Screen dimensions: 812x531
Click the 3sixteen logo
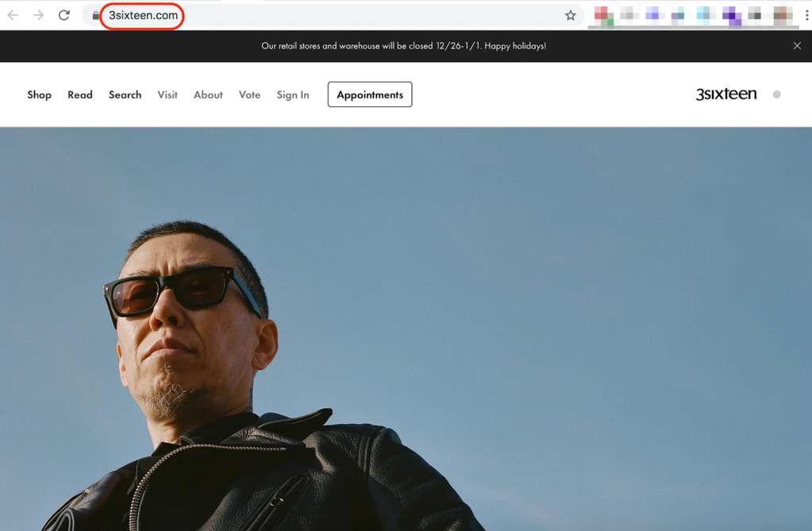tap(726, 94)
